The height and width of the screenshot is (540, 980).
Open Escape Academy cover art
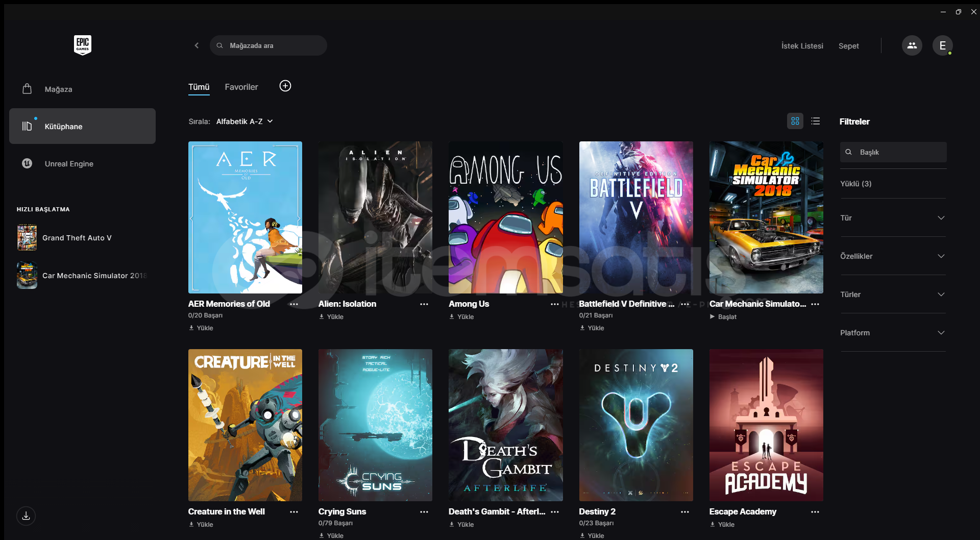tap(766, 425)
